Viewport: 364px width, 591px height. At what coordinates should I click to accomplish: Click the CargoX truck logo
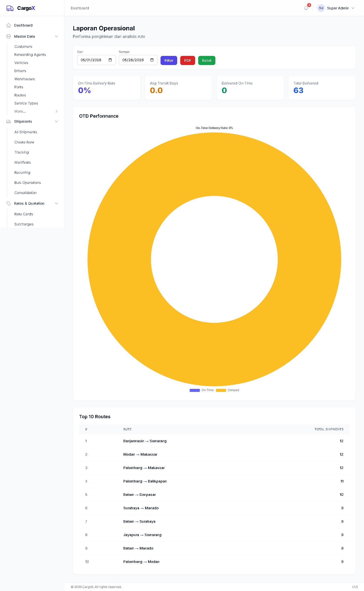pyautogui.click(x=10, y=8)
